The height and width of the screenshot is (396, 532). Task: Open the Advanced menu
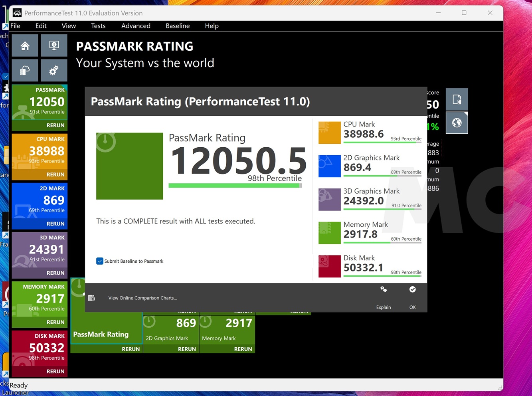[136, 26]
